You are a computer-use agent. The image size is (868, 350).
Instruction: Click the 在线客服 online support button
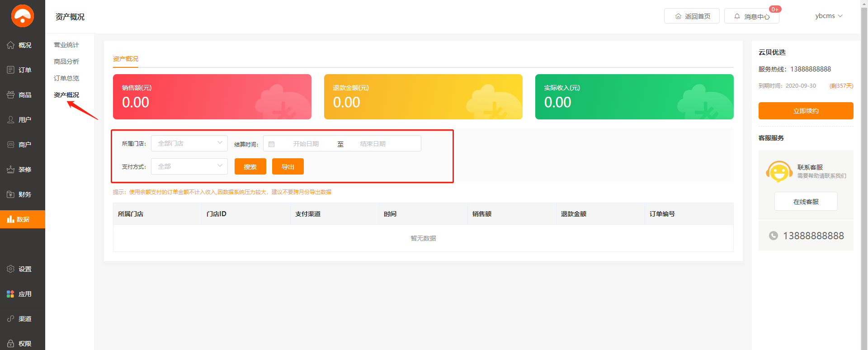[x=806, y=202]
